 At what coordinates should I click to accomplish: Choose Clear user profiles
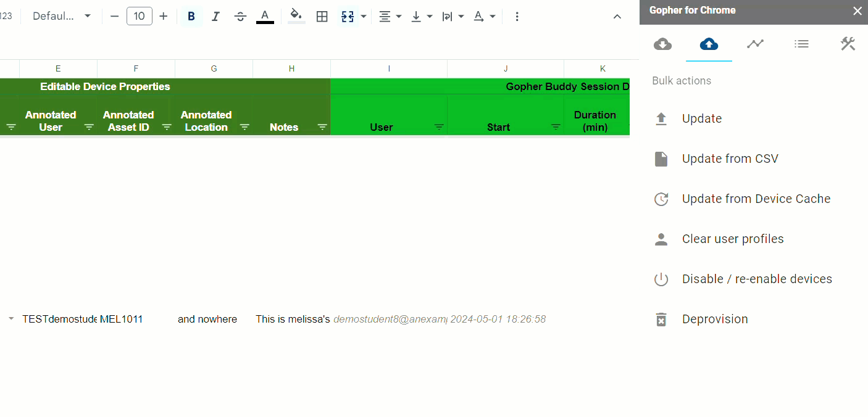point(733,239)
